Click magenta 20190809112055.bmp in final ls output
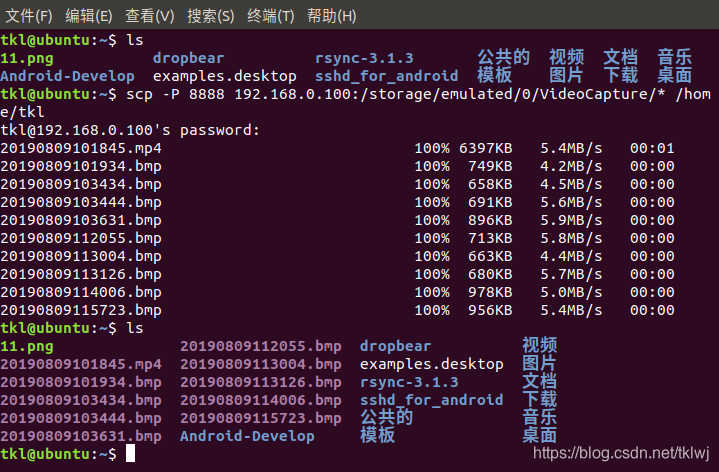 260,346
